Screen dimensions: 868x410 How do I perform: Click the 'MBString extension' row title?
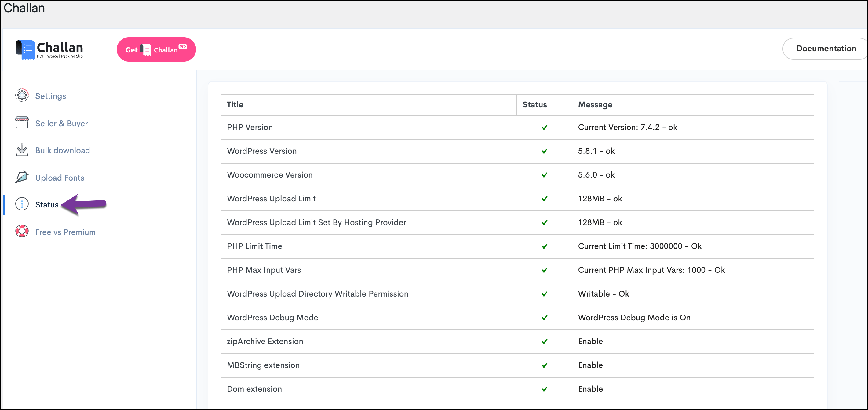point(263,365)
